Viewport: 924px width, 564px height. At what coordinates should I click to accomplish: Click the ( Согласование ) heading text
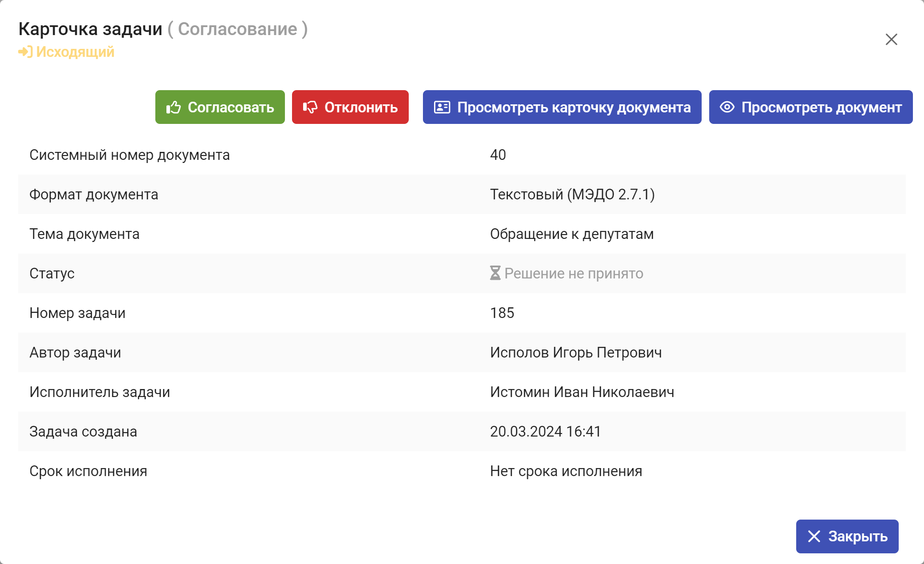click(x=237, y=29)
